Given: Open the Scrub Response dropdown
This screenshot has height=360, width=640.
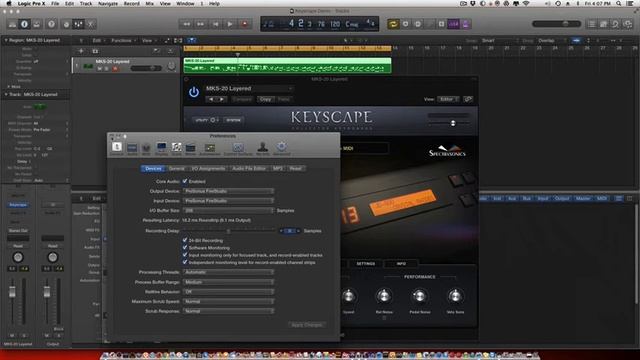Looking at the screenshot, I should tap(228, 311).
